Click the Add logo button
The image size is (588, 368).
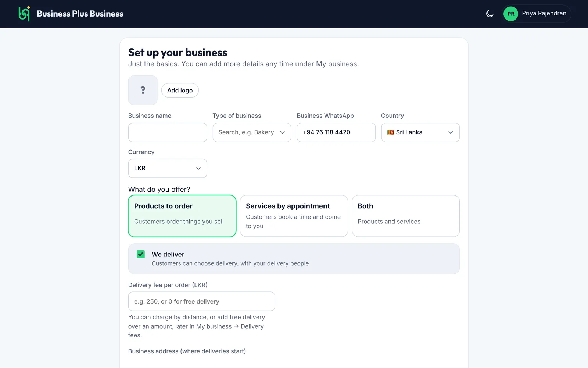coord(180,90)
